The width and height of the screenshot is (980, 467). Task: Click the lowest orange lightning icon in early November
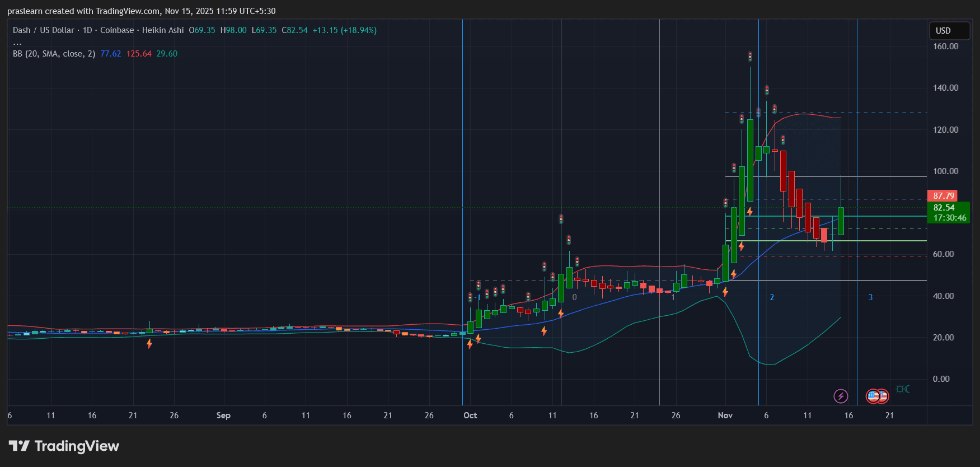pyautogui.click(x=725, y=292)
